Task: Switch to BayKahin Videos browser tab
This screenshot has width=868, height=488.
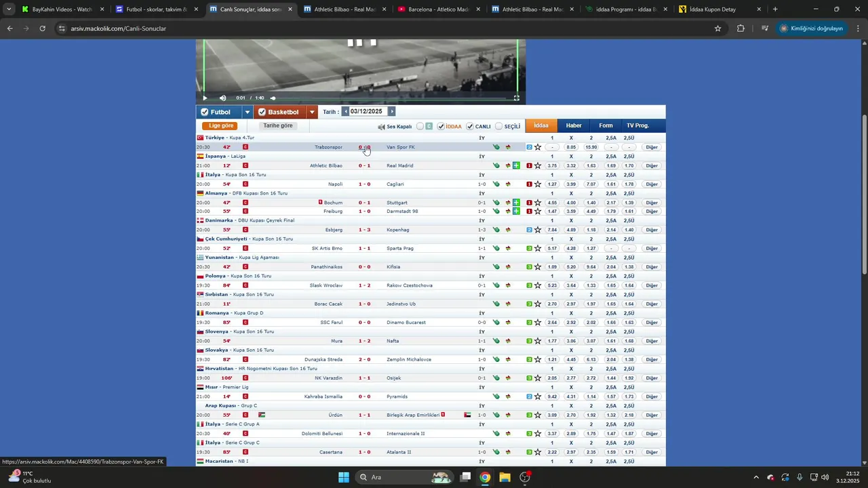Action: 61,9
